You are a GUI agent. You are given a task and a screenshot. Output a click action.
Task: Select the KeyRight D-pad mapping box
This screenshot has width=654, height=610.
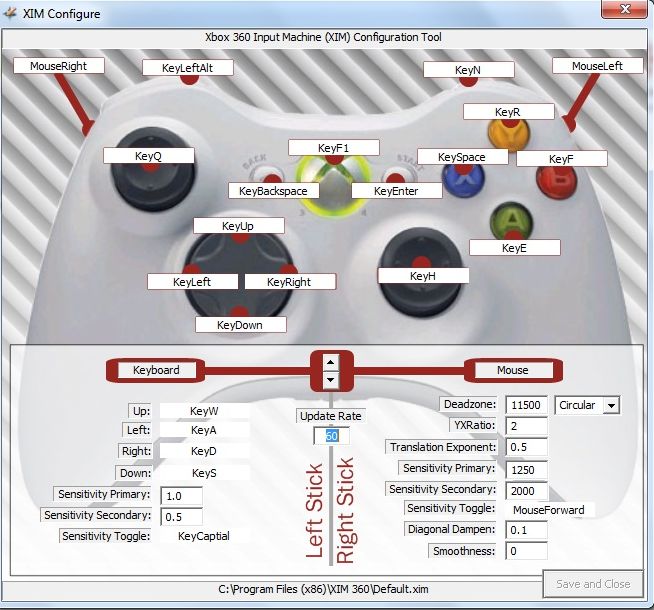290,281
